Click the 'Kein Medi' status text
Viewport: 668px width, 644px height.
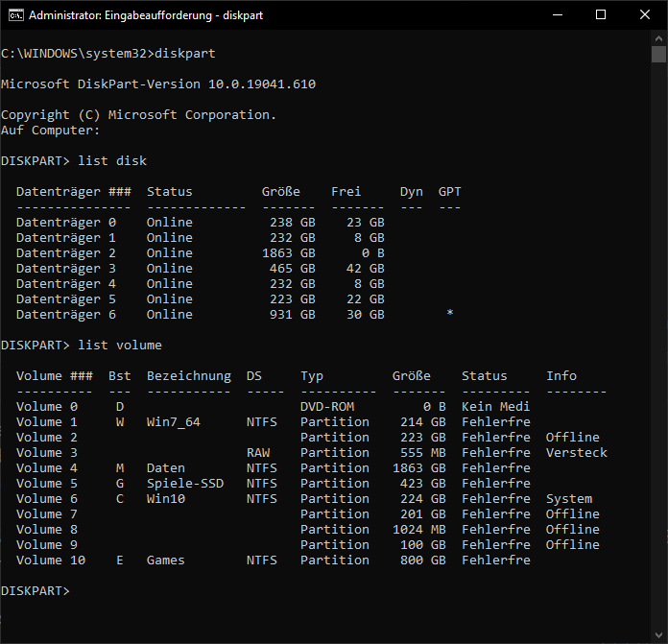pos(496,406)
